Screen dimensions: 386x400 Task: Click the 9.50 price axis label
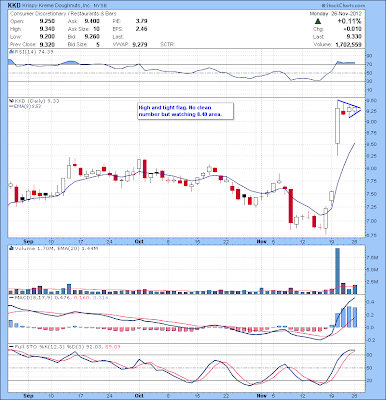click(373, 100)
